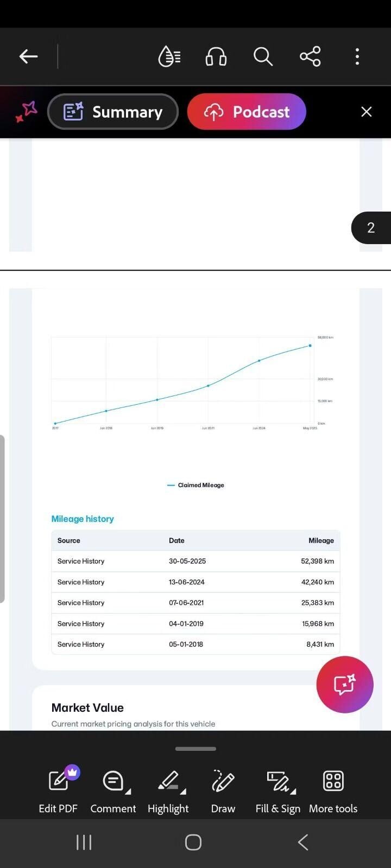This screenshot has height=868, width=391.
Task: Tap the headphones Read Aloud icon
Action: click(216, 56)
